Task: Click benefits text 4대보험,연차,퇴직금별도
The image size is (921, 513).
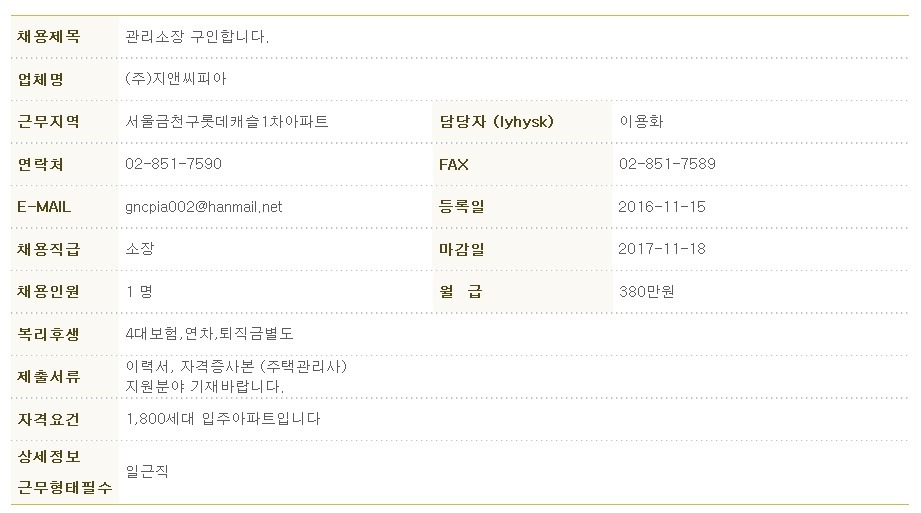Action: 209,334
